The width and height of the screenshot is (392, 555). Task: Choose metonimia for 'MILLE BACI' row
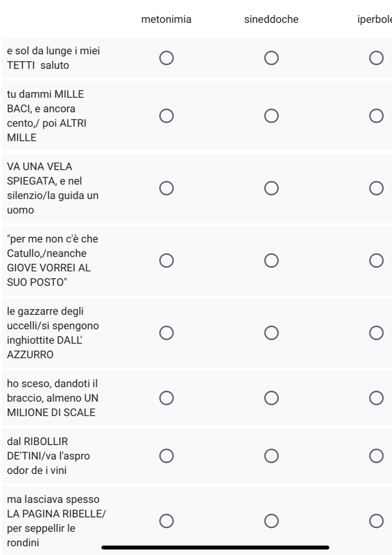(x=167, y=116)
